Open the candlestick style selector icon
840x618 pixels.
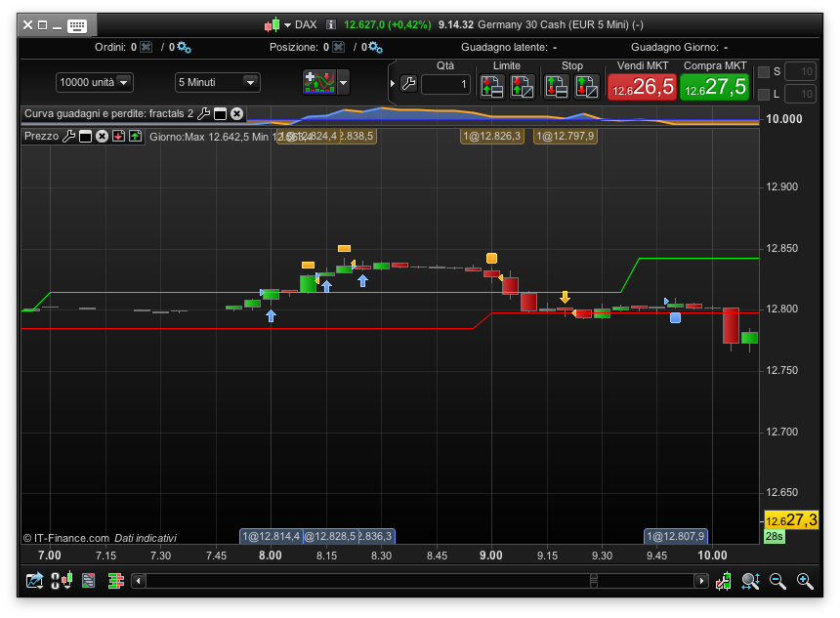[62, 581]
